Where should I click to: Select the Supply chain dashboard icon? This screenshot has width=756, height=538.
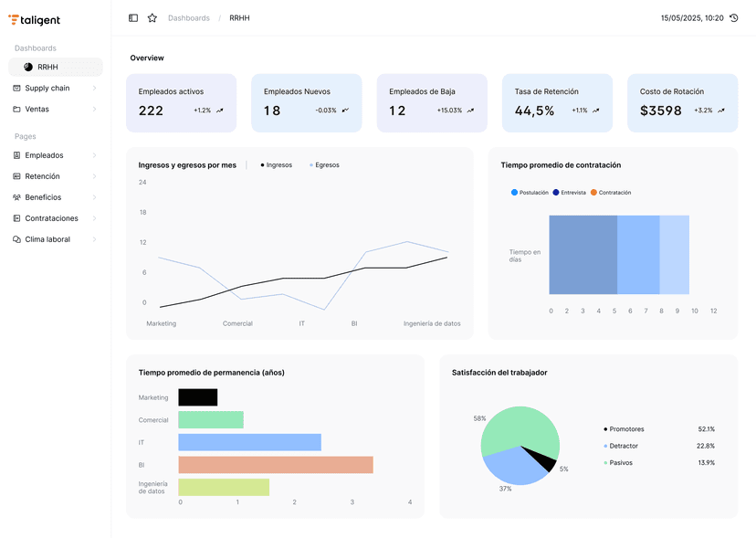click(19, 88)
